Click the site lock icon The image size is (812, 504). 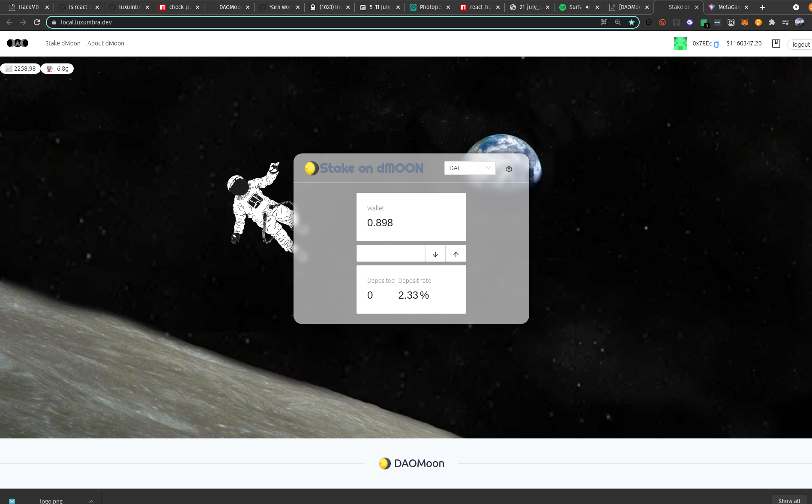(54, 22)
